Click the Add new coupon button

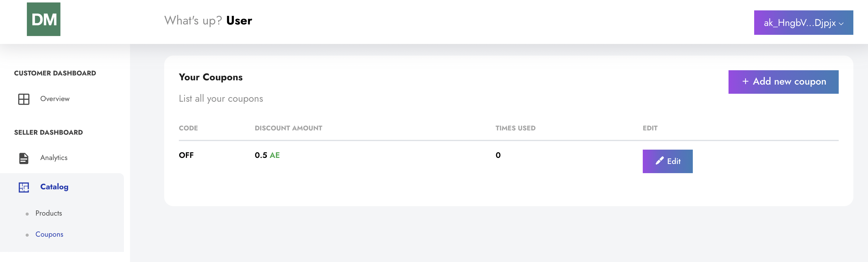point(783,82)
